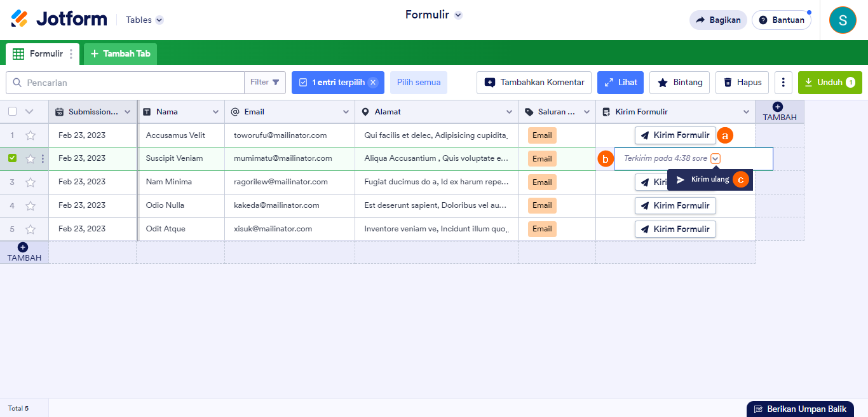The height and width of the screenshot is (417, 868).
Task: Expand the Tables product dropdown
Action: [x=159, y=20]
